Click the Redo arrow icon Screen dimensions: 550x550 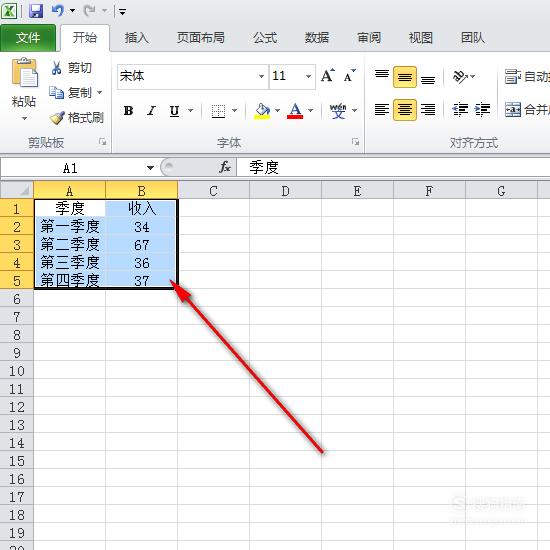coord(89,11)
